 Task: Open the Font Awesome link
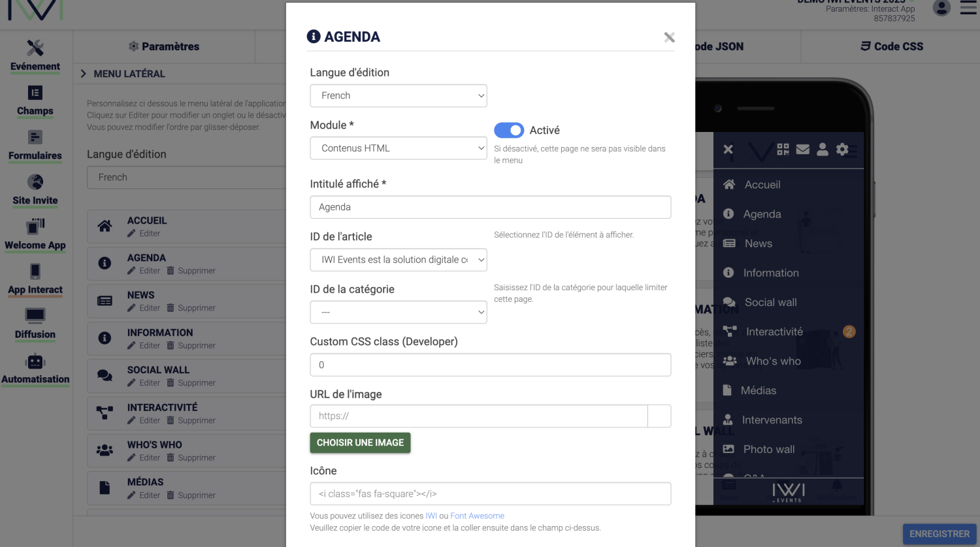[x=477, y=516]
